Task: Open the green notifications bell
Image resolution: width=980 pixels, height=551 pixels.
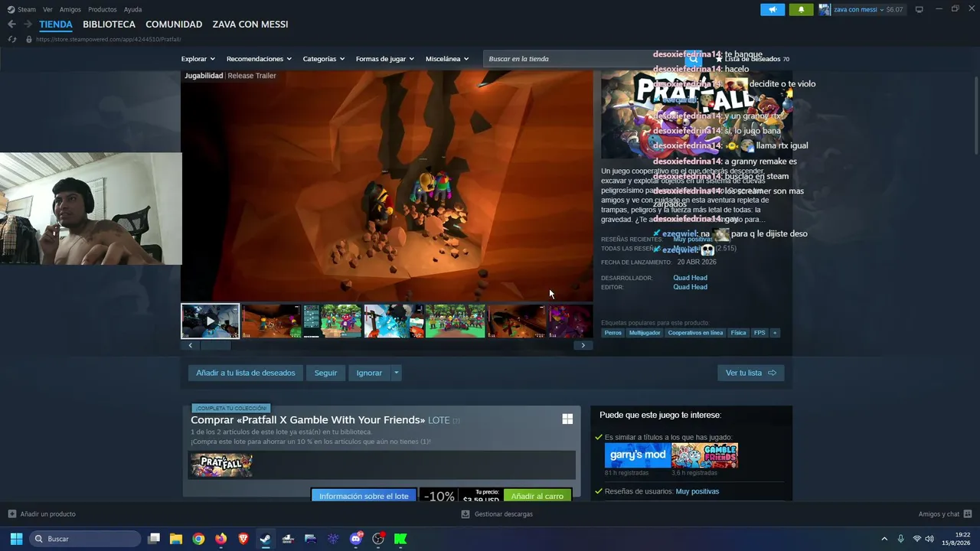Action: [x=801, y=9]
